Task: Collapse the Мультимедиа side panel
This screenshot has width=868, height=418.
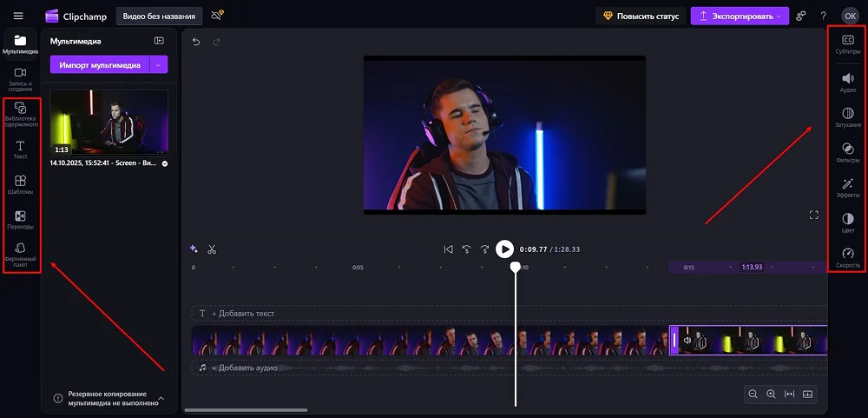Action: (159, 41)
